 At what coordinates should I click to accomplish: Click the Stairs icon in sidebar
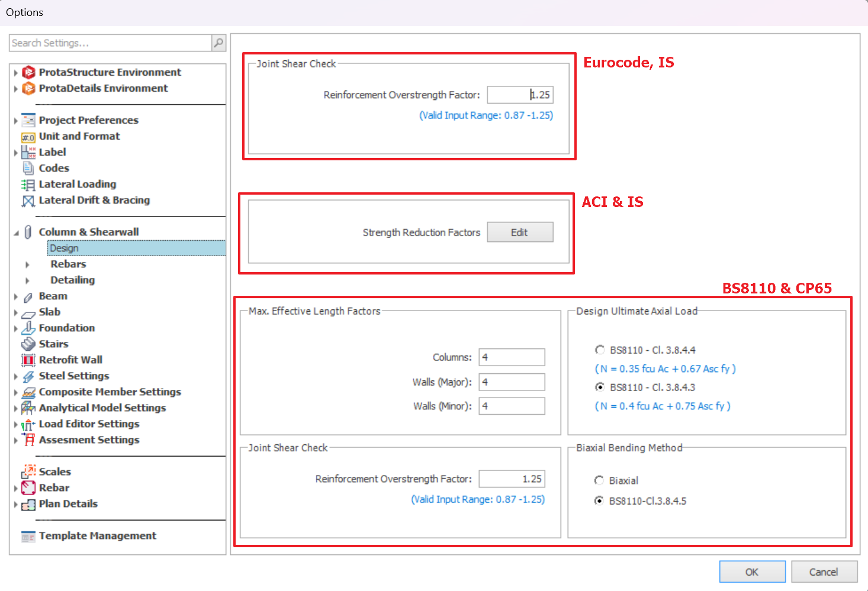click(28, 344)
